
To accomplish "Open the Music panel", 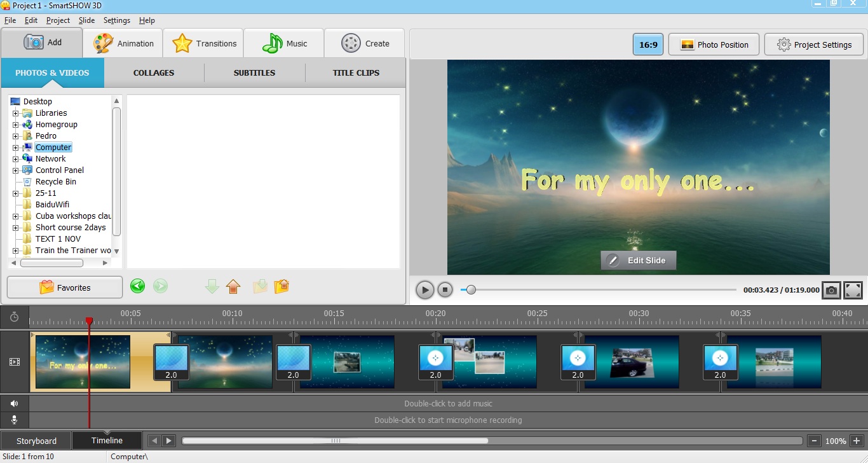I will click(x=283, y=43).
